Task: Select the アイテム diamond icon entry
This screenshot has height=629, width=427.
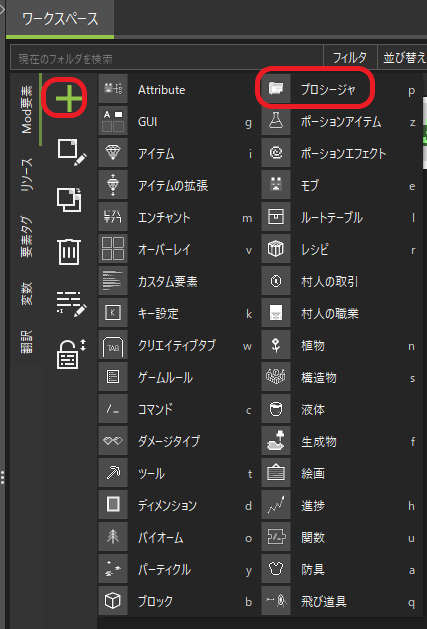Action: pos(177,154)
